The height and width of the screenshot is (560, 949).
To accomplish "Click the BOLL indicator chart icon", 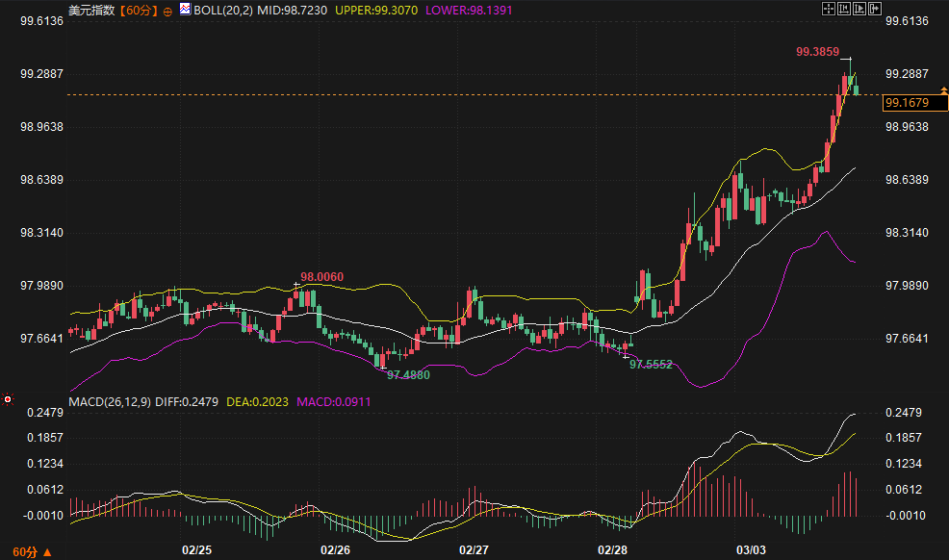I will (185, 10).
